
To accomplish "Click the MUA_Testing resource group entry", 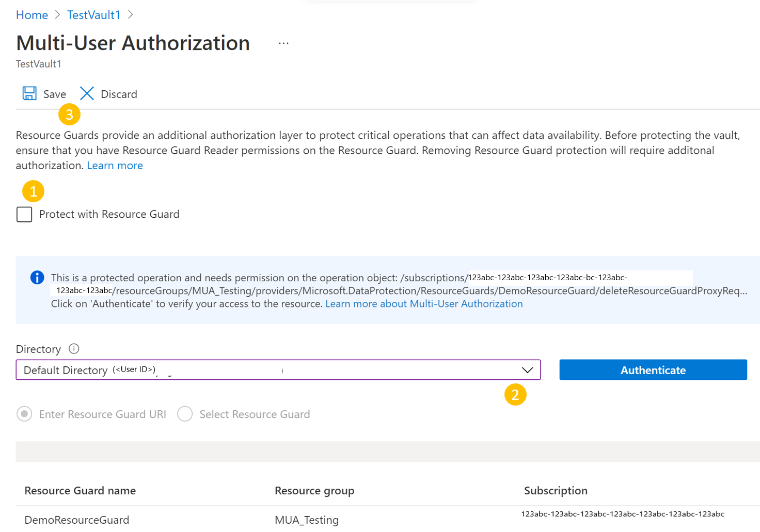I will 307,520.
